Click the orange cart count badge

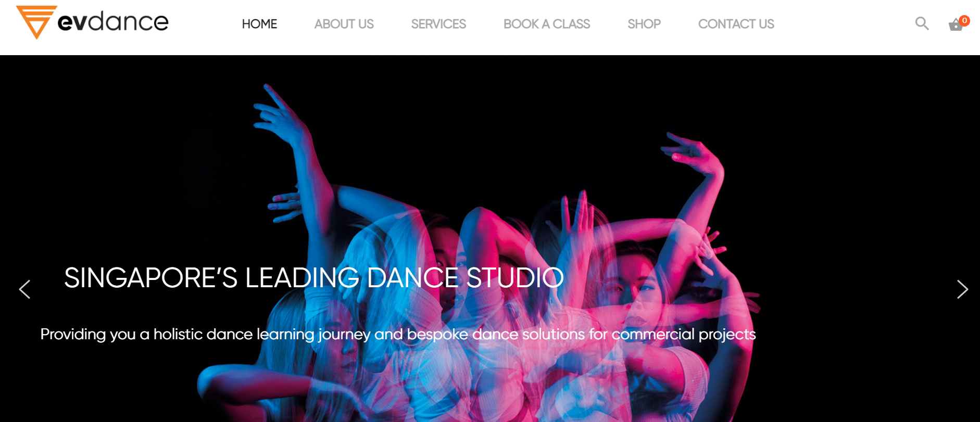point(964,20)
